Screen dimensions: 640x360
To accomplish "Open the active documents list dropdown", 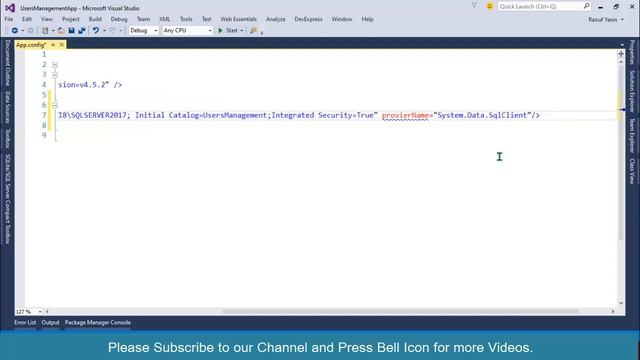I will coord(622,45).
